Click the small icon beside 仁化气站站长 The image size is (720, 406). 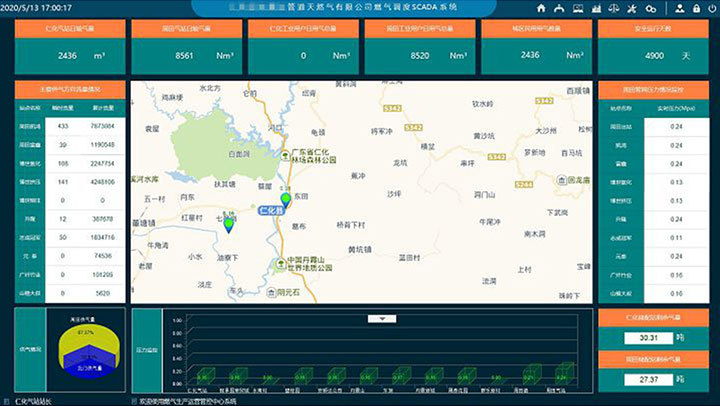tap(6, 401)
